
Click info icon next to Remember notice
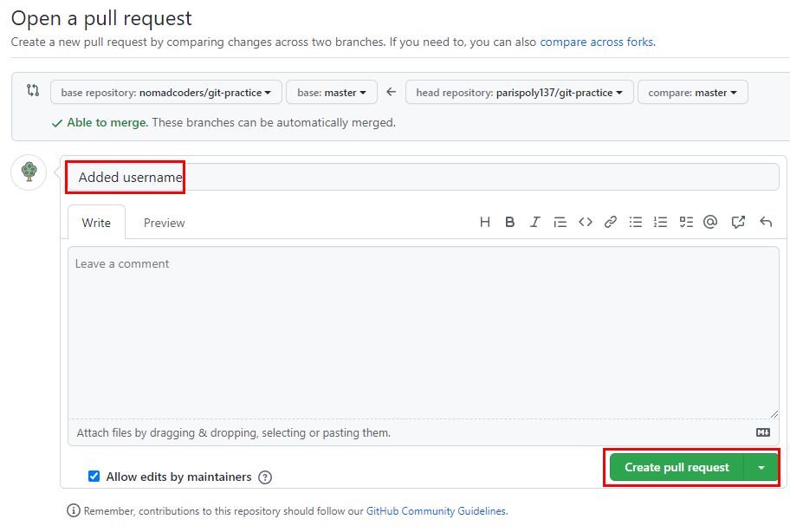click(74, 511)
